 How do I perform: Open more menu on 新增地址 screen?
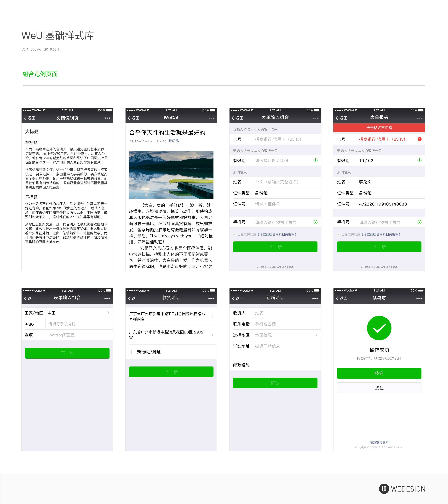[315, 298]
